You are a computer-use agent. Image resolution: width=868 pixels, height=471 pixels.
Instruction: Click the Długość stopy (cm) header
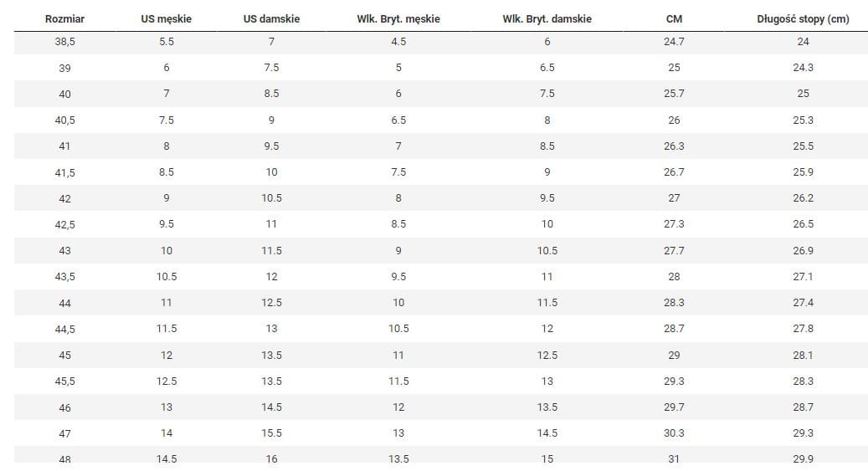tap(803, 18)
